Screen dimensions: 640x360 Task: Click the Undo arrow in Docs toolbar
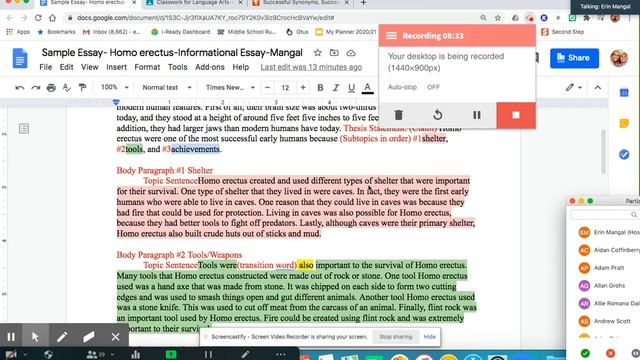[19, 87]
